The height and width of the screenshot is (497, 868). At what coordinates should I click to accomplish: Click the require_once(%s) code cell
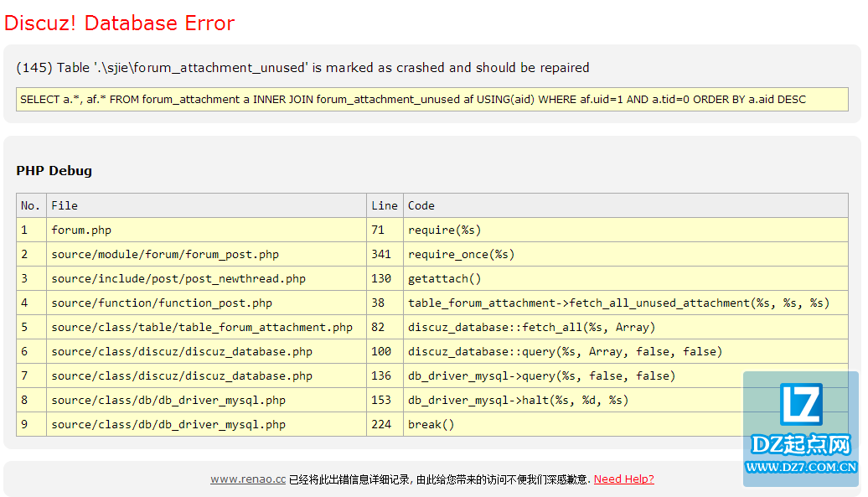626,254
